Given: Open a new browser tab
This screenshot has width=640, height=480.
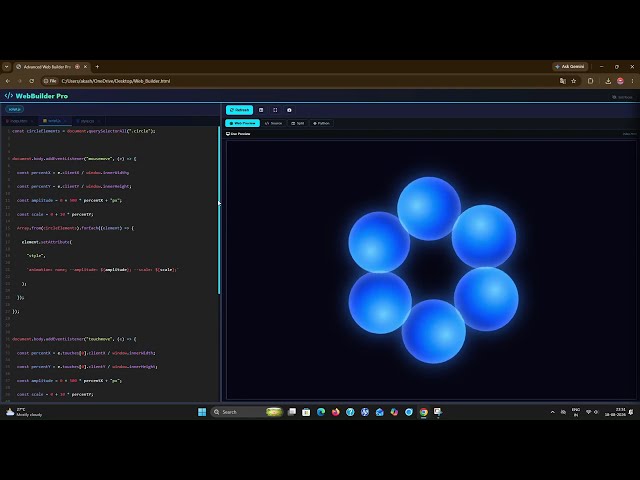Looking at the screenshot, I should tap(97, 67).
